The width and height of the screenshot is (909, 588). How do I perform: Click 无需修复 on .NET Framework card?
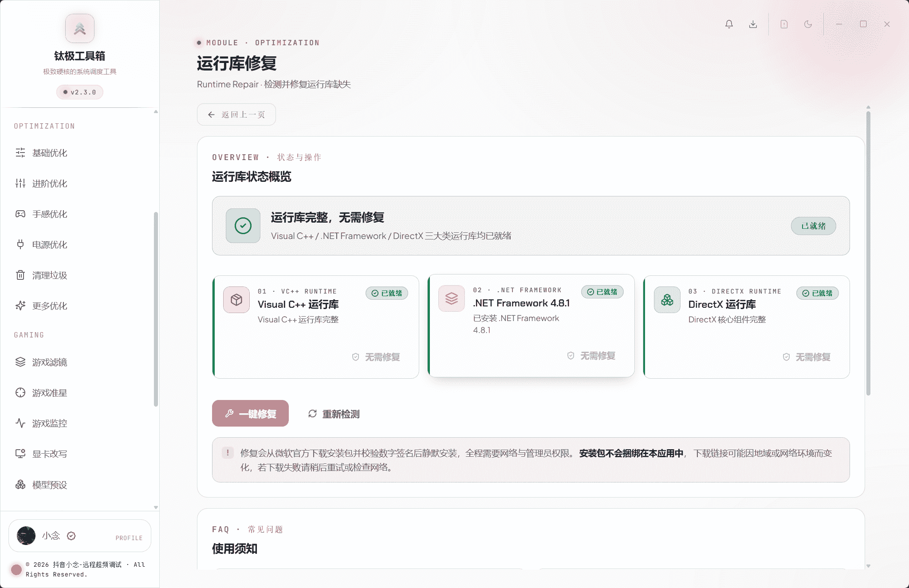coord(591,356)
